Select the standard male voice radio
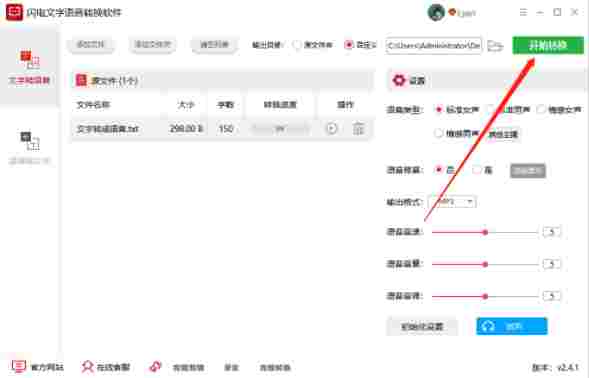 coord(491,109)
